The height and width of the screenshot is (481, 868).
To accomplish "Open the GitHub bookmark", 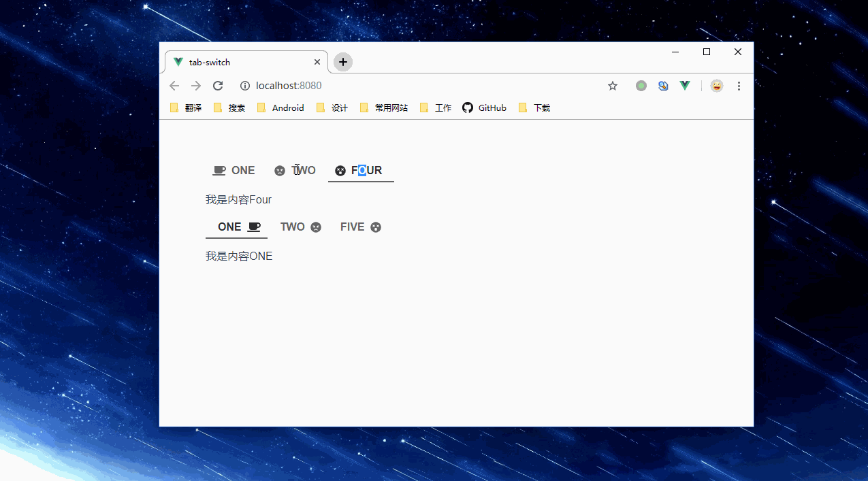I will tap(485, 107).
